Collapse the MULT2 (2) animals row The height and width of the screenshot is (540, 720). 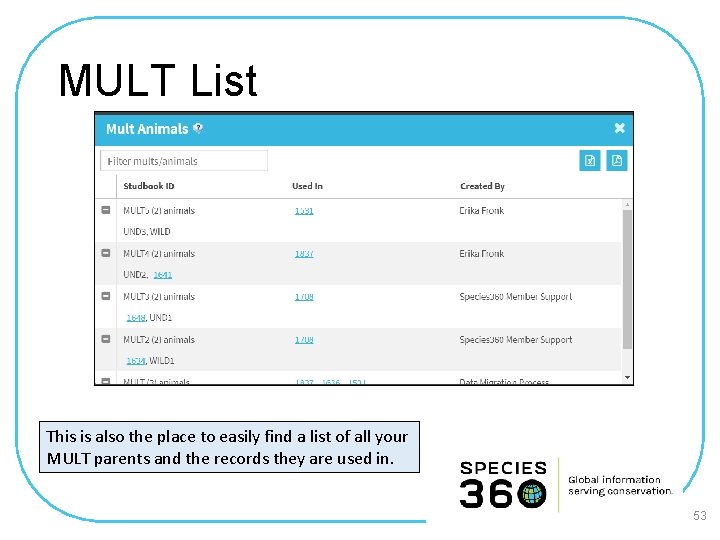(x=106, y=339)
